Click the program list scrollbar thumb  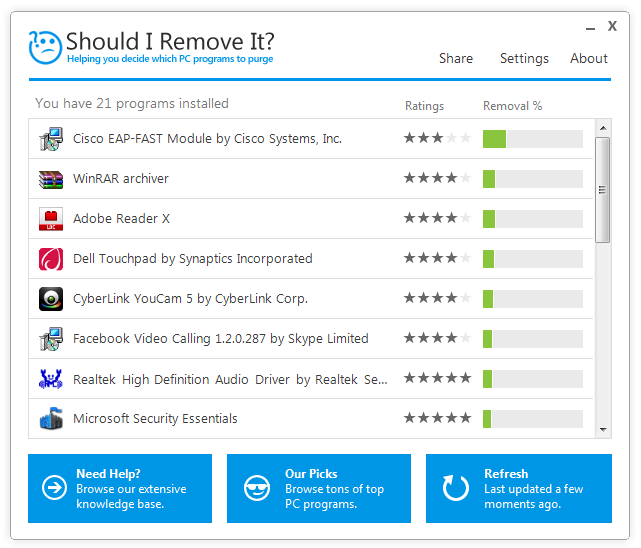click(603, 190)
